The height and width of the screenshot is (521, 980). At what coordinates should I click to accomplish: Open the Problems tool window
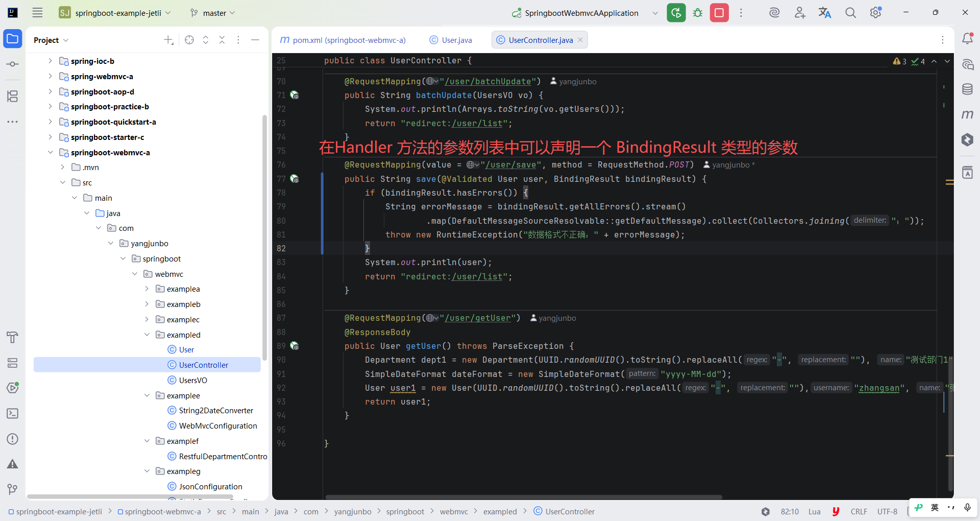13,439
